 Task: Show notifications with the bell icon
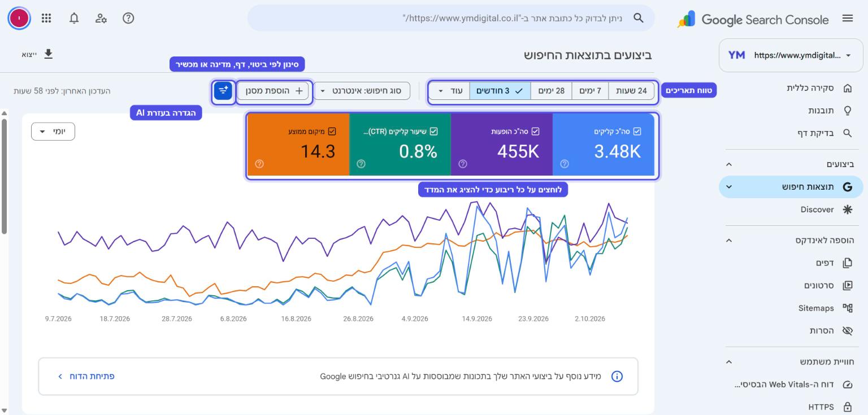click(x=74, y=18)
